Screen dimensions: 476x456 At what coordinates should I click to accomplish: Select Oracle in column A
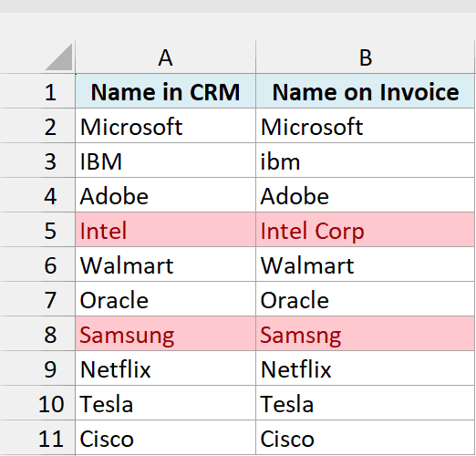165,299
